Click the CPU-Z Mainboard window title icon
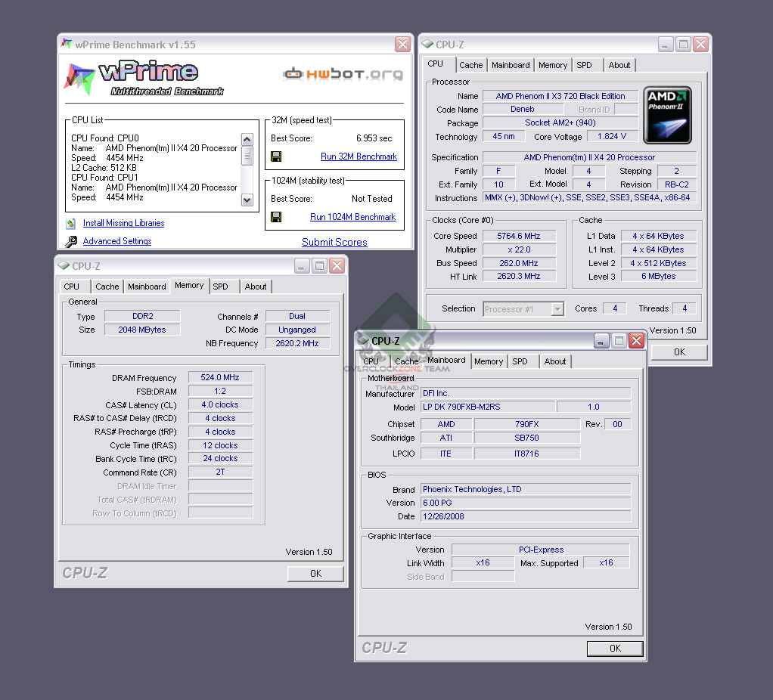Viewport: 773px width, 700px height. point(363,340)
